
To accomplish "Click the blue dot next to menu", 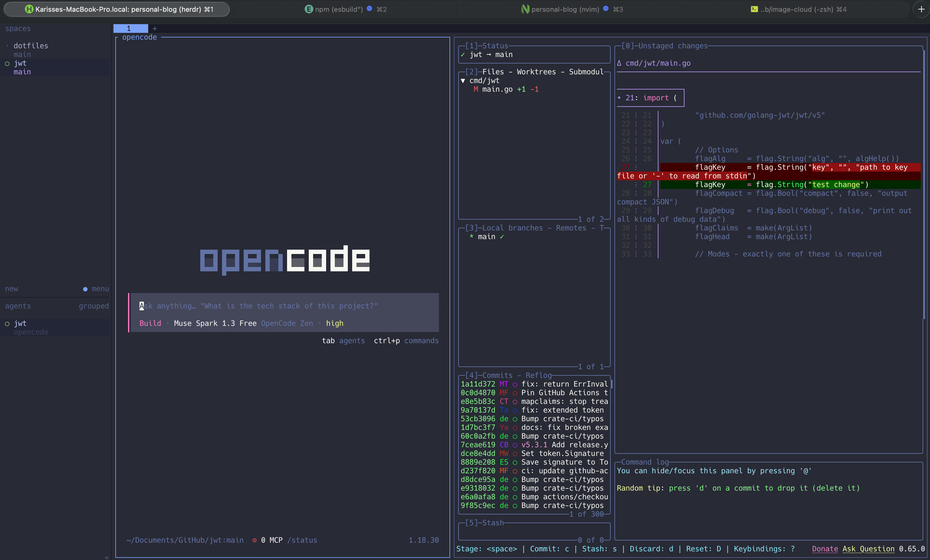I will (x=85, y=289).
